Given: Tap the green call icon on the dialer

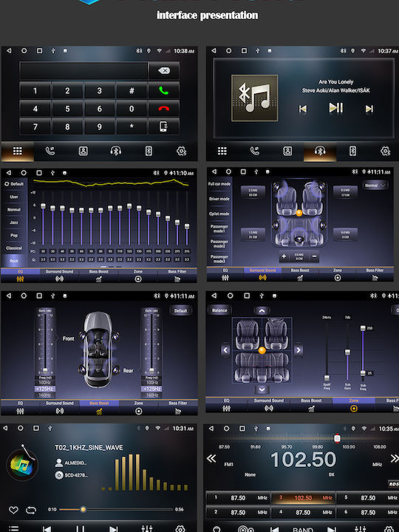Looking at the screenshot, I should pos(164,91).
